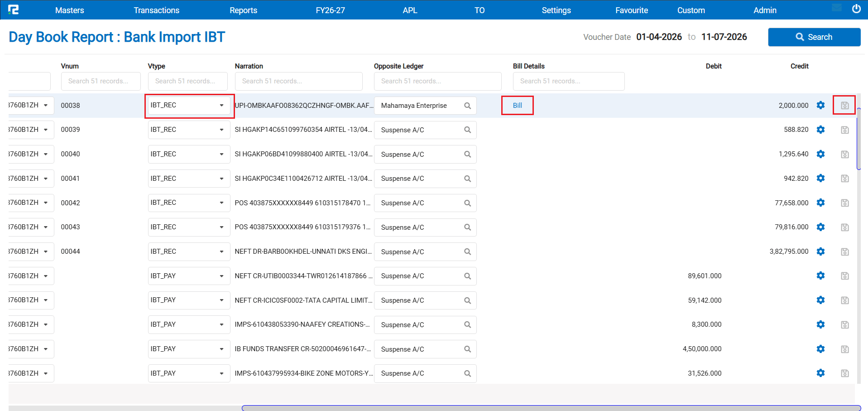Image resolution: width=868 pixels, height=411 pixels.
Task: Focus the Vtype search filter field
Action: coord(187,81)
